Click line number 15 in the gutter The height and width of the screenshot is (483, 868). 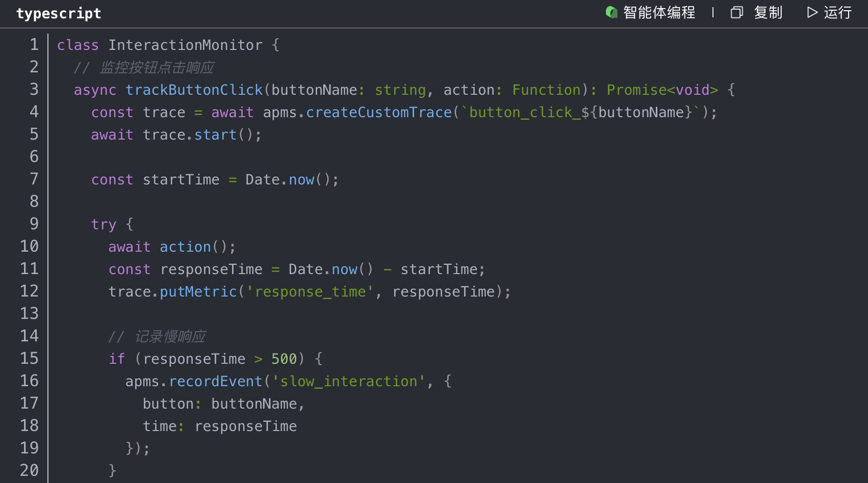30,359
